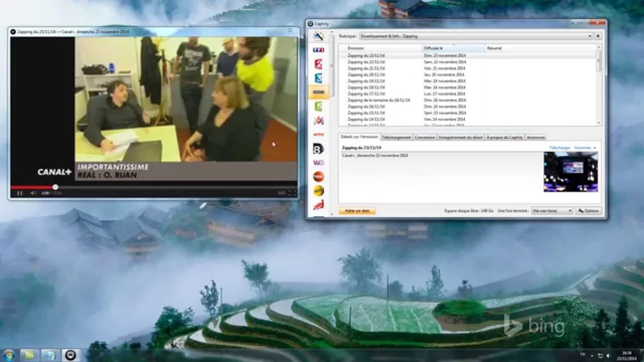Select the highlighted Canal+ channel icon
The width and height of the screenshot is (644, 362).
coord(318,92)
